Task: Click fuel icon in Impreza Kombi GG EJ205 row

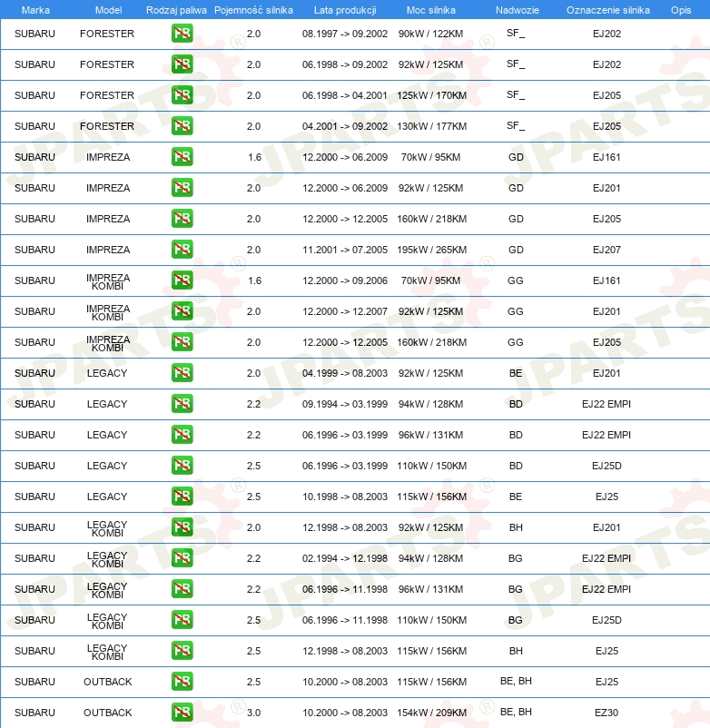Action: pyautogui.click(x=182, y=342)
